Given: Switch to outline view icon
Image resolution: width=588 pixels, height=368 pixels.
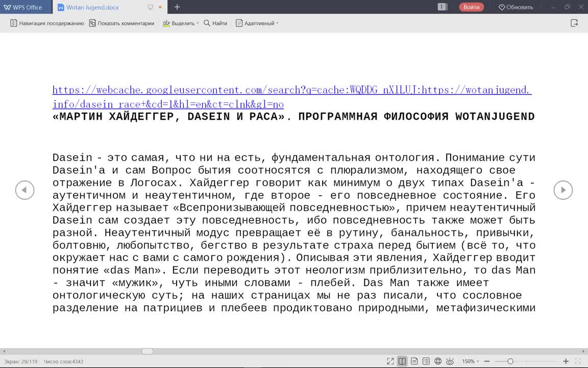Looking at the screenshot, I should coord(426,361).
